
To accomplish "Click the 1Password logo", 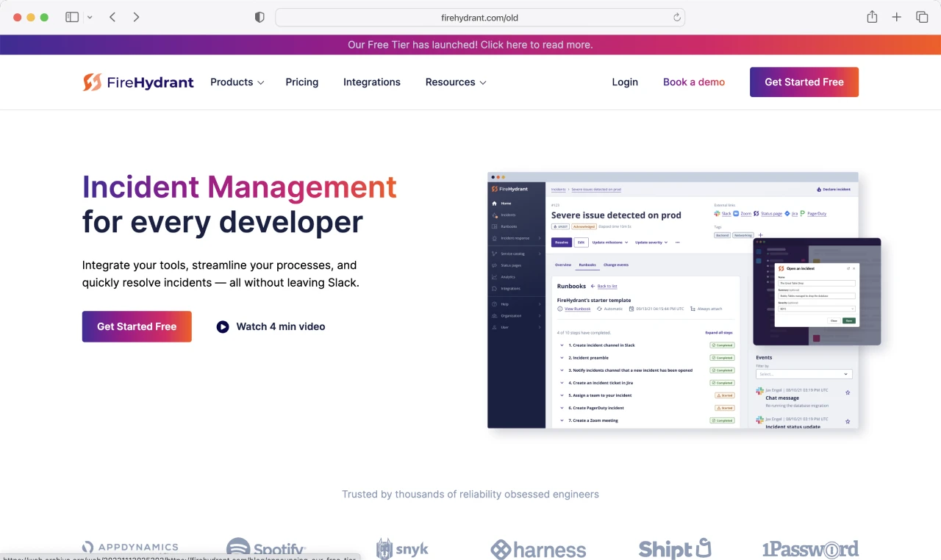I will (x=810, y=549).
